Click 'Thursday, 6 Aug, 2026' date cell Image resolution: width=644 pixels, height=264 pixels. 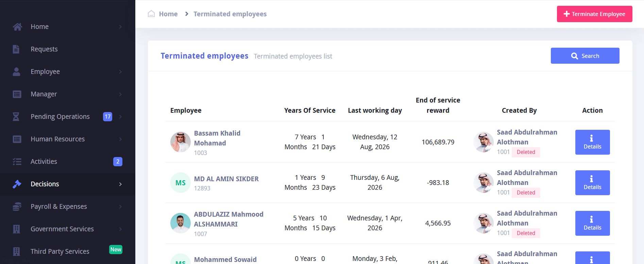(375, 183)
